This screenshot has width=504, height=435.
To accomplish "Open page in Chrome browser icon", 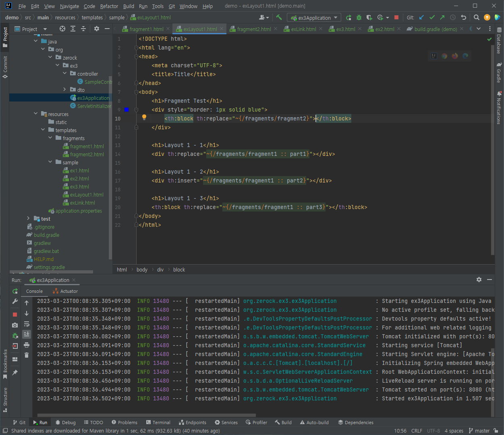I will [444, 56].
